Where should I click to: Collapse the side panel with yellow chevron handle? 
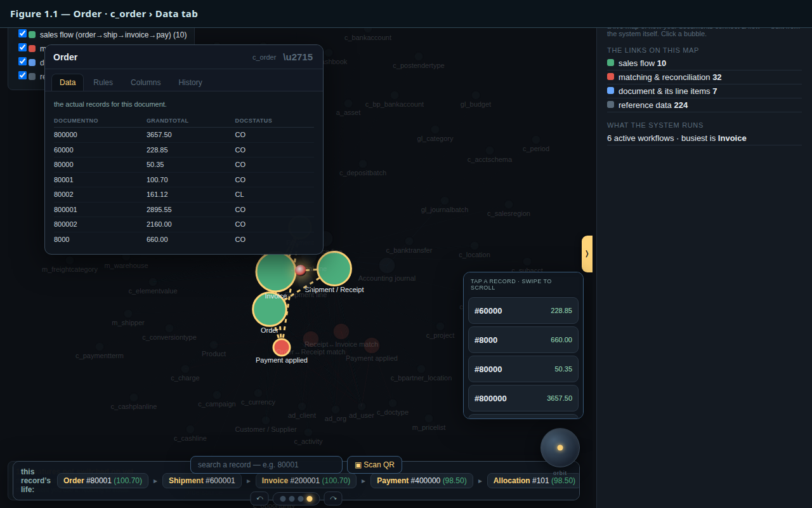coord(587,254)
